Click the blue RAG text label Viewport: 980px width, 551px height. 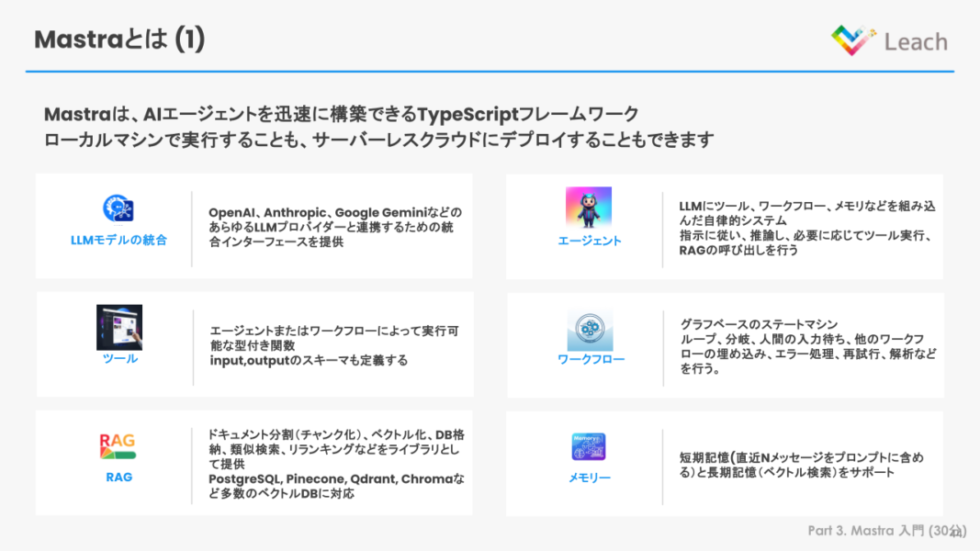118,478
